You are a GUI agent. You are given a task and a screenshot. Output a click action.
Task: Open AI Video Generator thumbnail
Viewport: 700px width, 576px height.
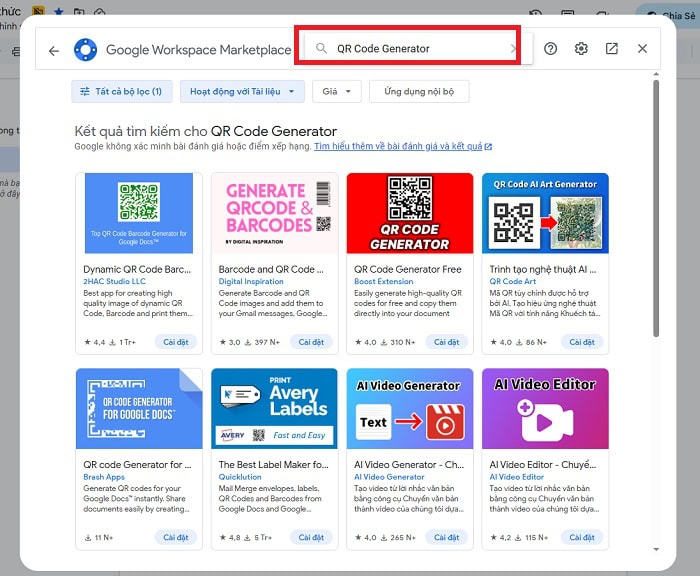pyautogui.click(x=410, y=409)
